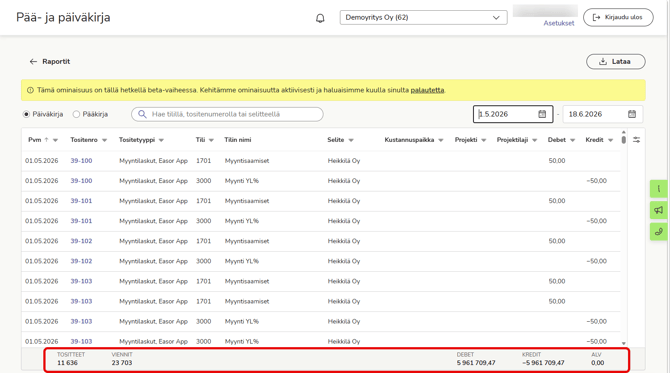Open voucher 39-101 in the 1701 row
The height and width of the screenshot is (373, 670).
pyautogui.click(x=81, y=201)
